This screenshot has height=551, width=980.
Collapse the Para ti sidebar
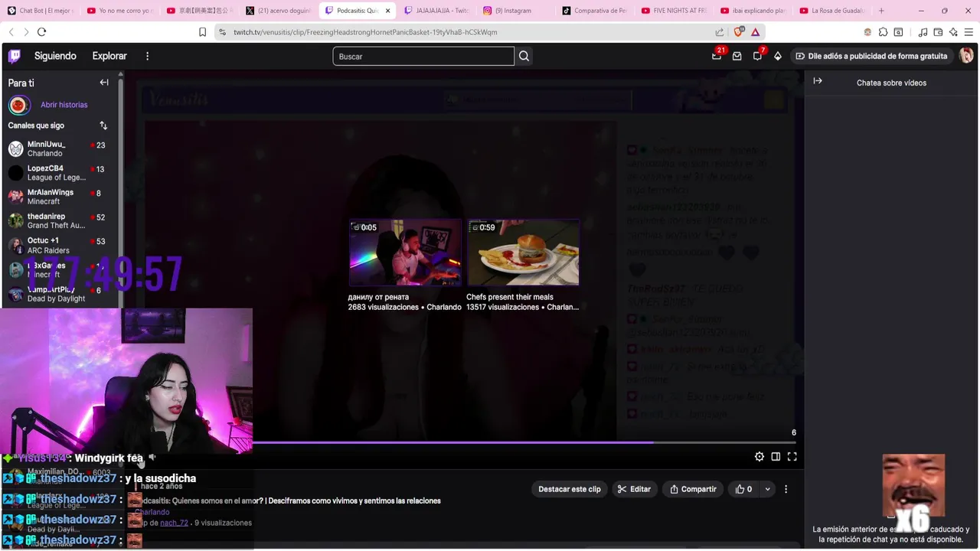click(104, 83)
